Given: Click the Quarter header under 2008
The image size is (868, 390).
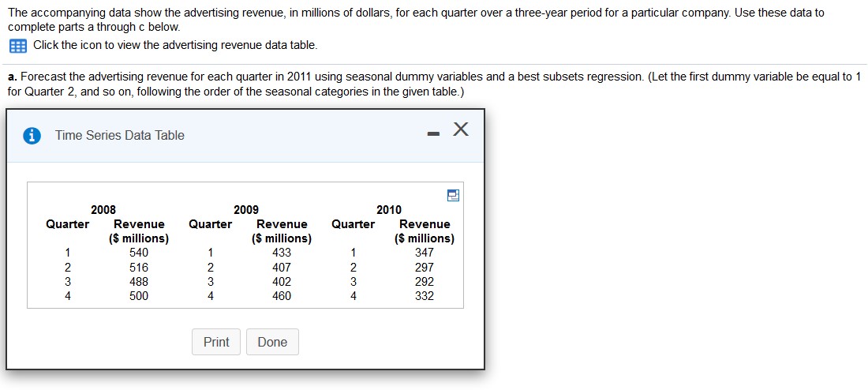Looking at the screenshot, I should (68, 224).
